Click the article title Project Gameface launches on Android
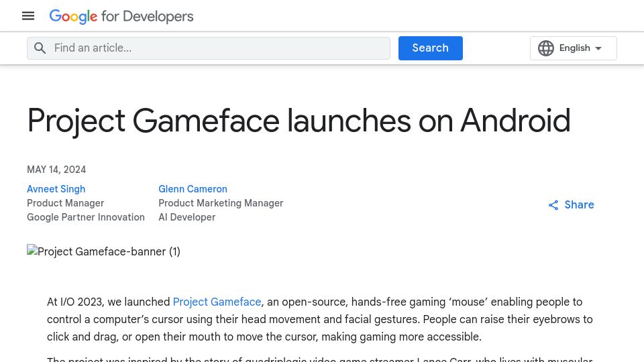Viewport: 644px width, 362px height. 299,121
